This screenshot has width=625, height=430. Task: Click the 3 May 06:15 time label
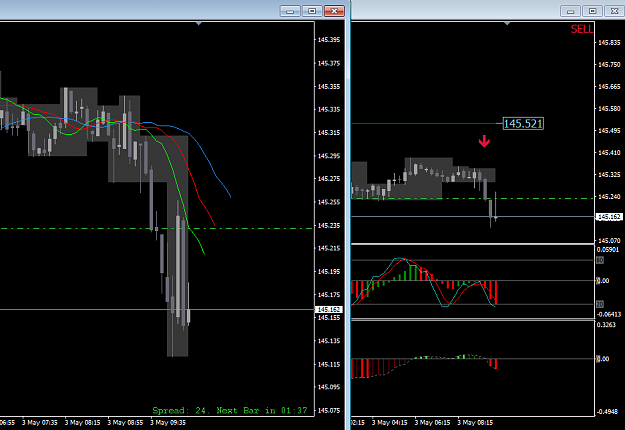[432, 422]
